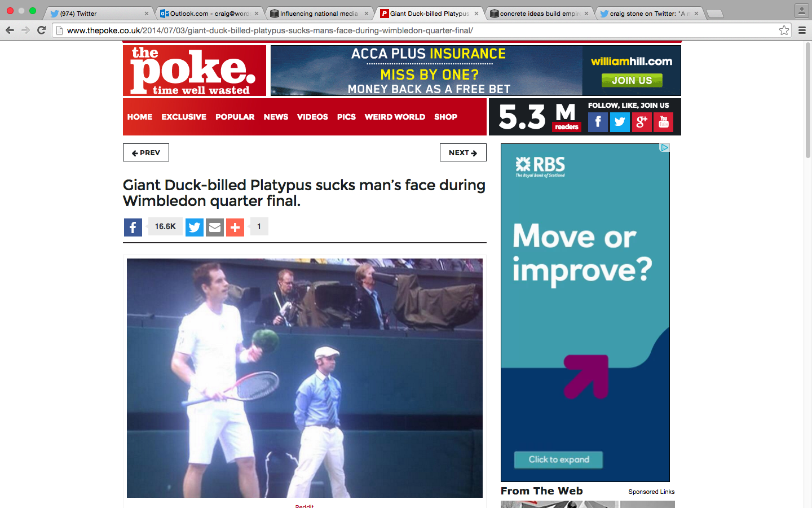The width and height of the screenshot is (812, 508).
Task: Click the 16.6K Facebook share count
Action: click(165, 226)
